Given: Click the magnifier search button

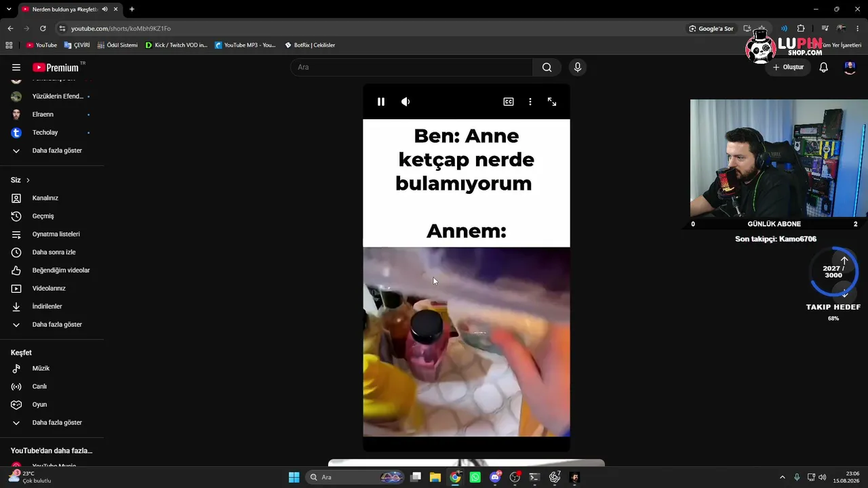Looking at the screenshot, I should point(547,67).
